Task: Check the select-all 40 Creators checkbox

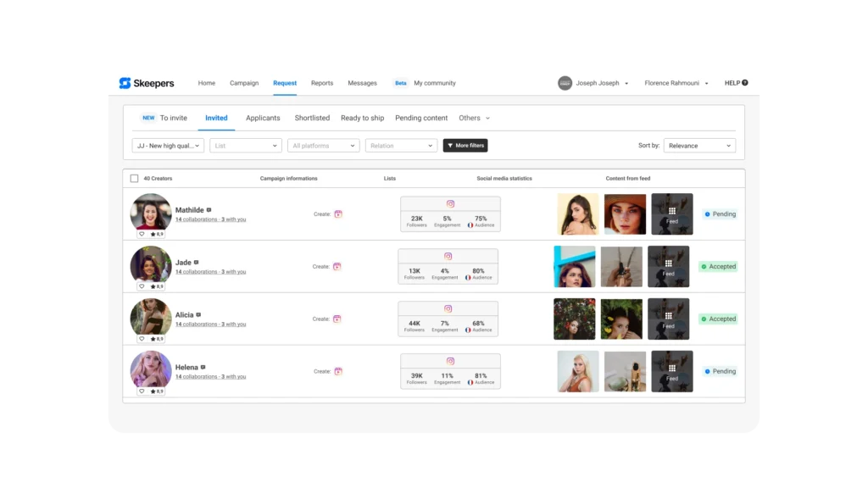Action: (x=134, y=179)
